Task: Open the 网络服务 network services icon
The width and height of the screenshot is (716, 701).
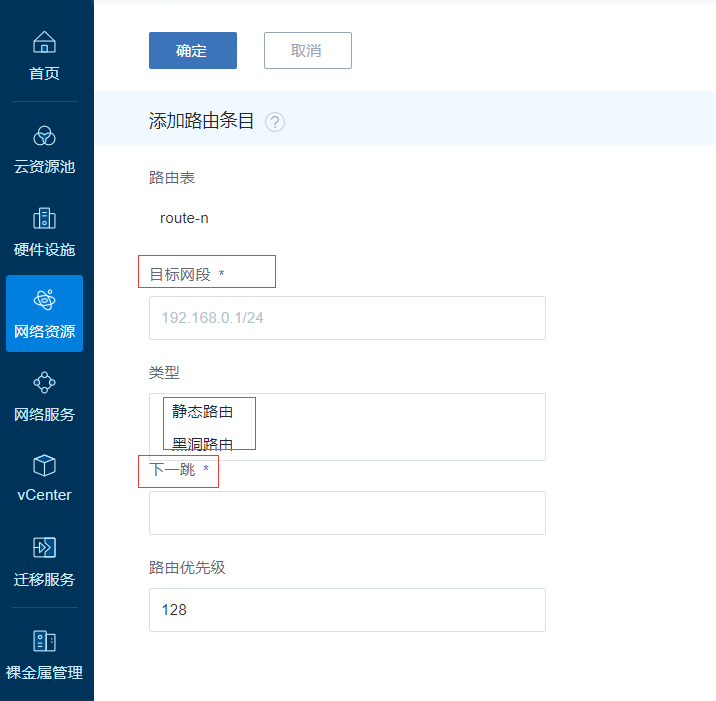Action: coord(44,383)
